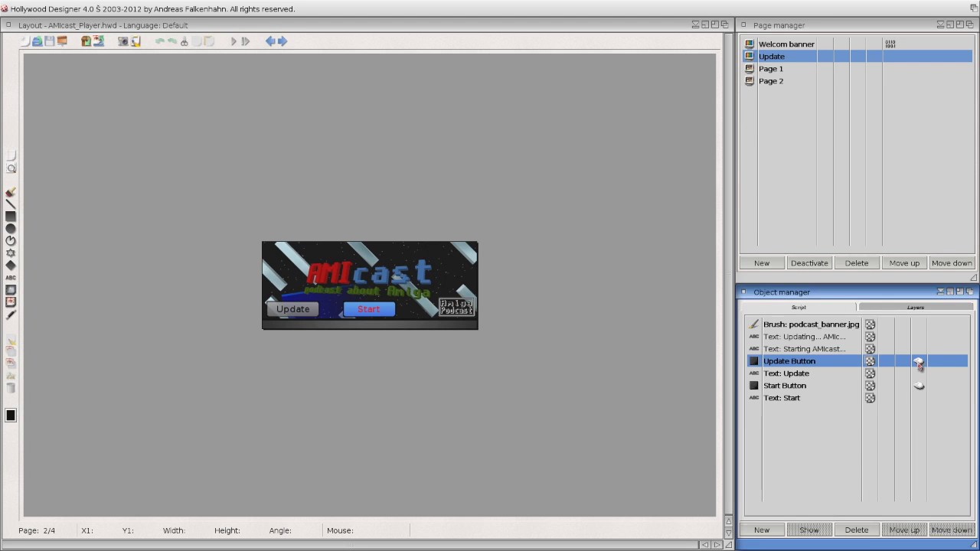Click the Update button on the canvas banner
Image resolution: width=980 pixels, height=551 pixels.
(292, 309)
